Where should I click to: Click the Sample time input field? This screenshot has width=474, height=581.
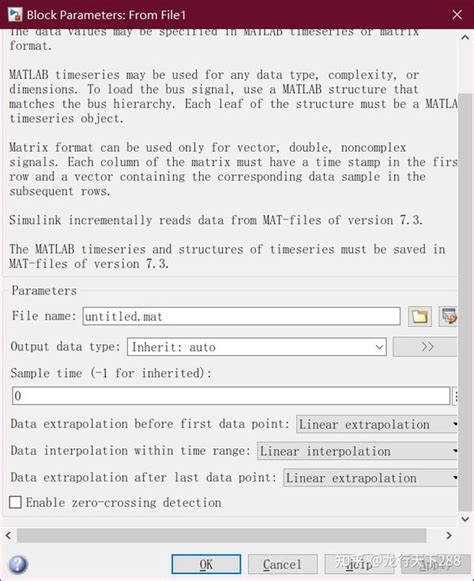[x=231, y=396]
